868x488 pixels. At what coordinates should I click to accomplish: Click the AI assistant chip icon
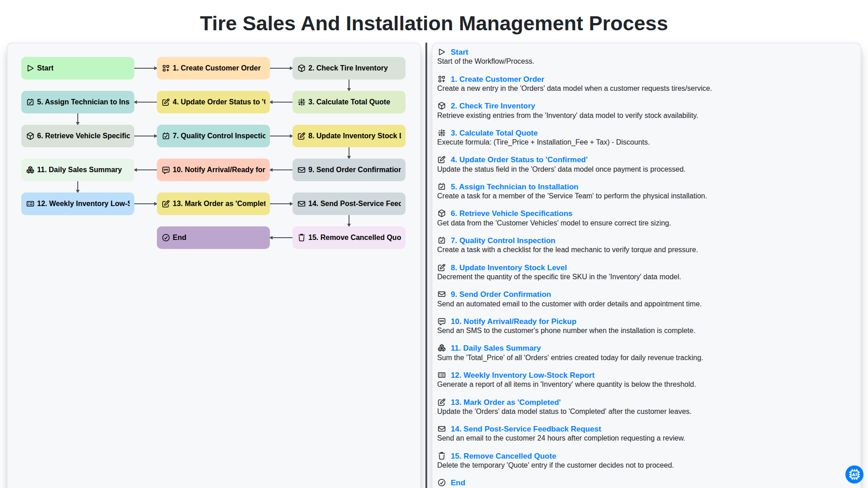click(854, 474)
